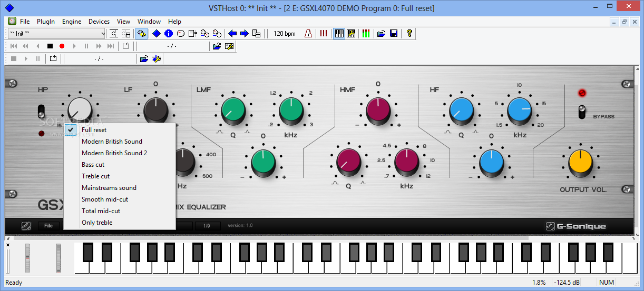Click the white HP frequency knob
Screen dimensions: 644x291
pos(80,110)
